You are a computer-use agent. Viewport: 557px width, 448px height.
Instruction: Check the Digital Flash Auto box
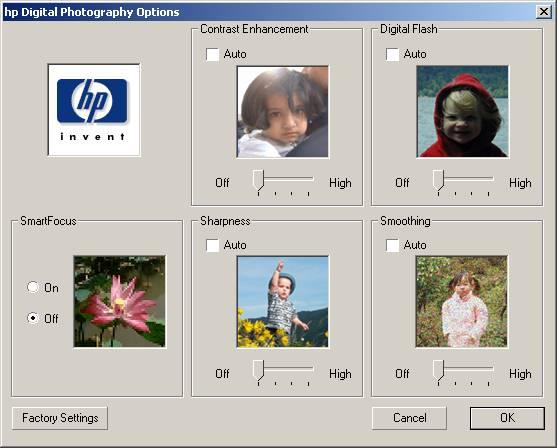393,54
